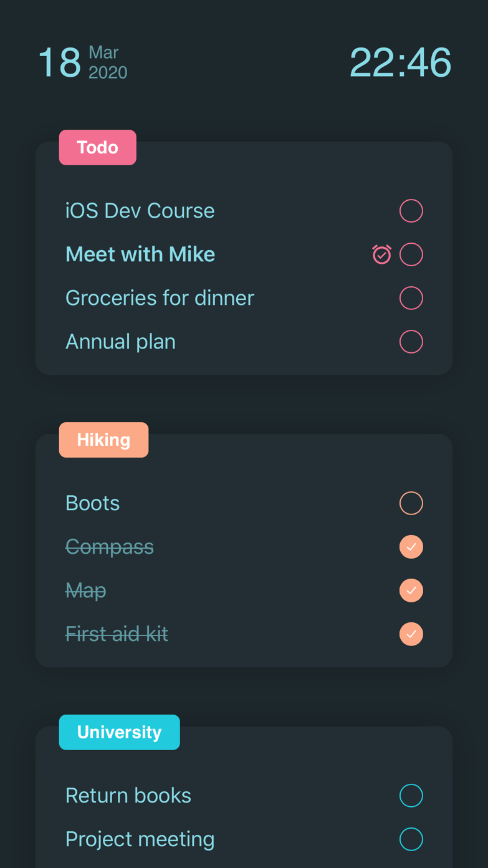Image resolution: width=488 pixels, height=868 pixels.
Task: Tick the Annual plan checkbox
Action: tap(411, 342)
